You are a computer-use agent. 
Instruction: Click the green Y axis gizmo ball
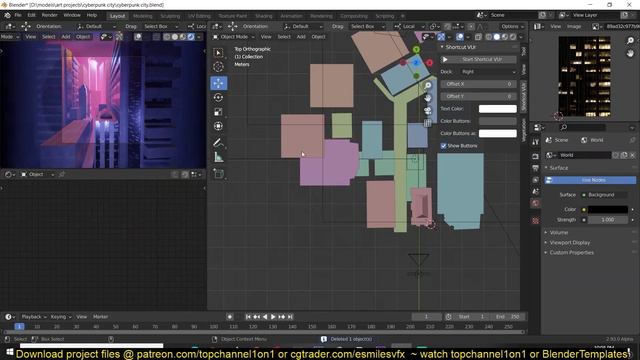(x=416, y=49)
